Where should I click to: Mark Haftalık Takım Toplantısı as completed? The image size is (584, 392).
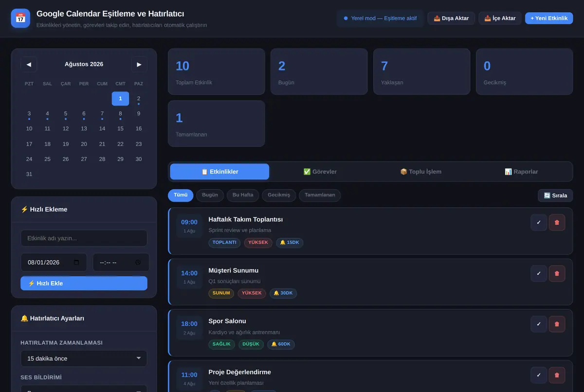pos(539,222)
